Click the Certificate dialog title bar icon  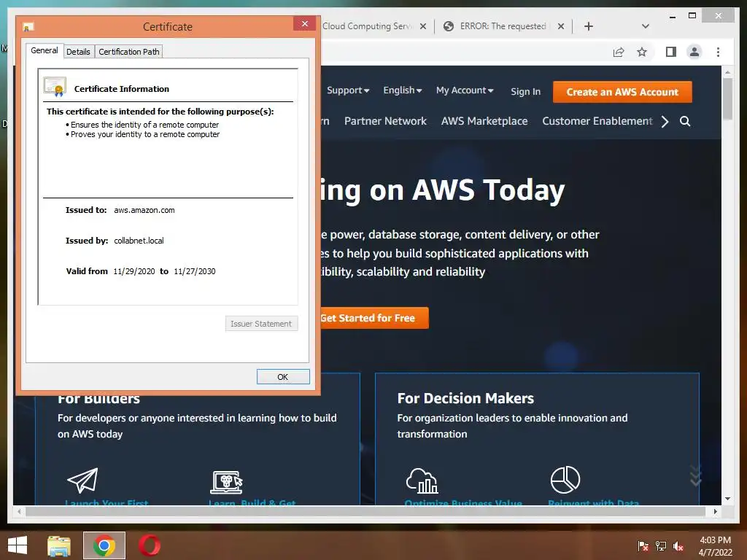[28, 27]
